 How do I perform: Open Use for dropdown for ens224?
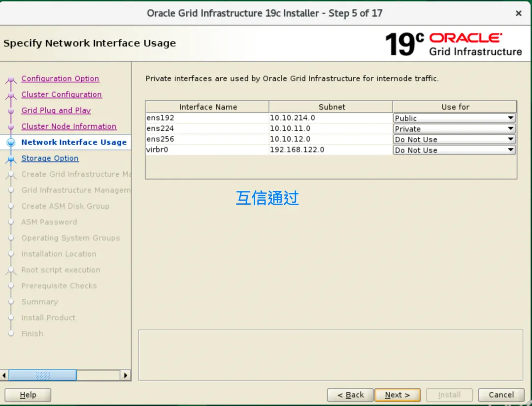454,129
